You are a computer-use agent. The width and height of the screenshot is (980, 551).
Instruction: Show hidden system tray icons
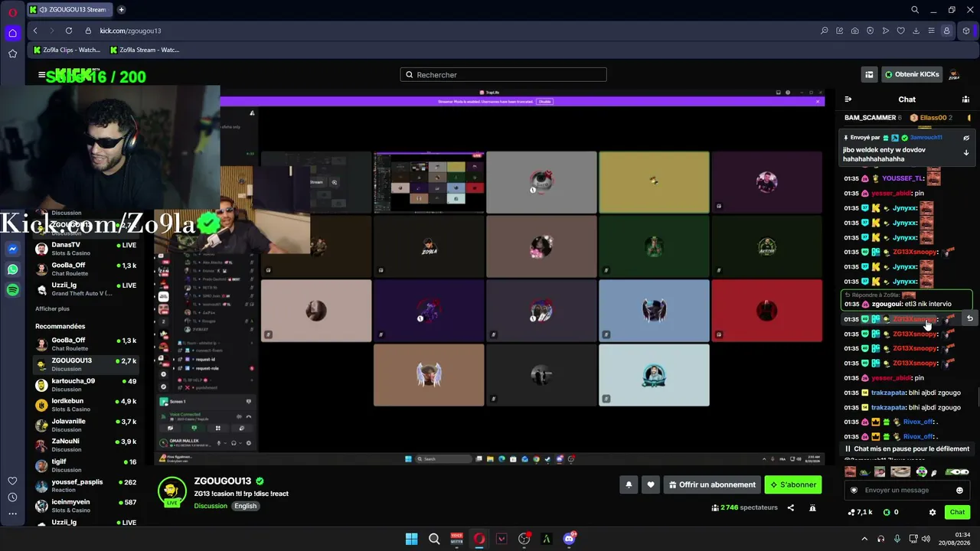click(x=864, y=539)
